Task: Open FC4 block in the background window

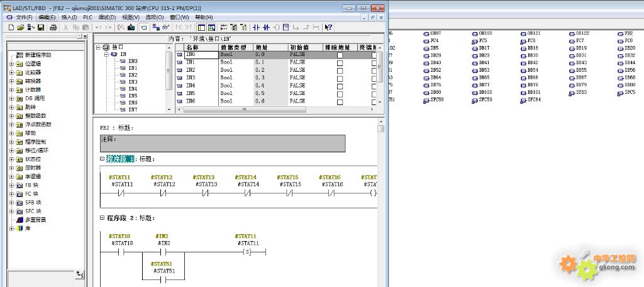Action: (x=431, y=41)
